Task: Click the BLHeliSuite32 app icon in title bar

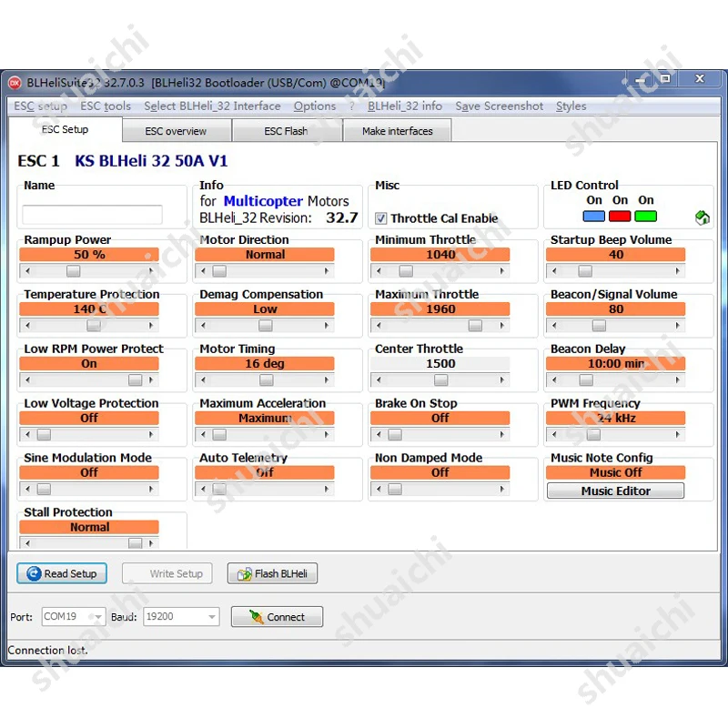Action: (x=15, y=83)
